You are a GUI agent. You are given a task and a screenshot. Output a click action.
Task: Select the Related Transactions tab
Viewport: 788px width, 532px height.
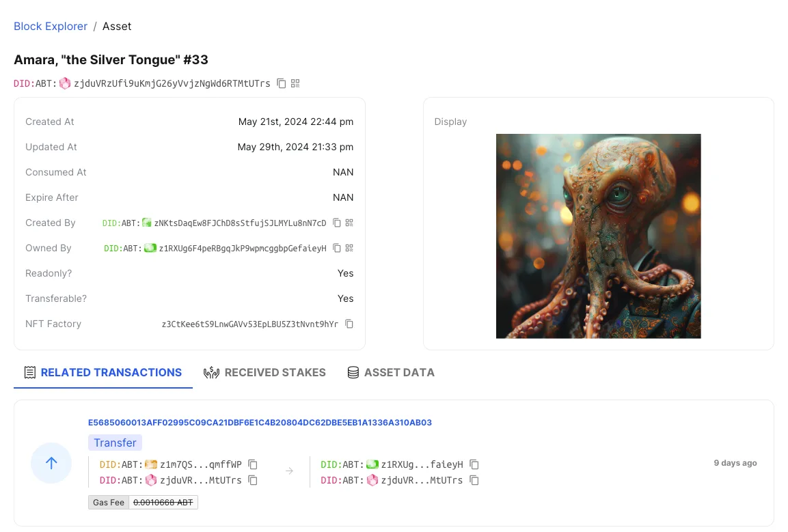103,372
